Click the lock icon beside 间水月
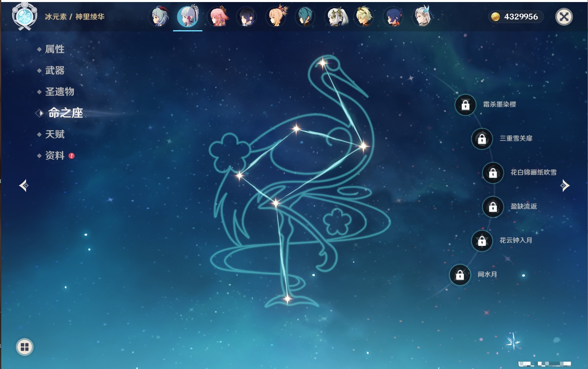Screen dimensions: 588x369 [x=460, y=275]
